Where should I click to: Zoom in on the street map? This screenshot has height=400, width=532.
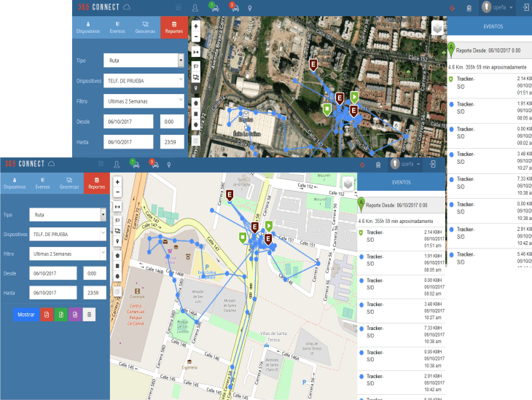(117, 181)
